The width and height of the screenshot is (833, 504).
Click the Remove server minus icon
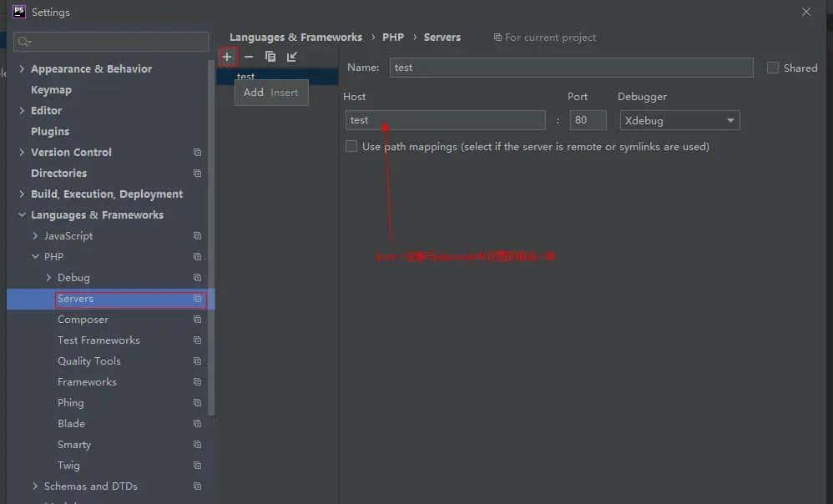(248, 56)
